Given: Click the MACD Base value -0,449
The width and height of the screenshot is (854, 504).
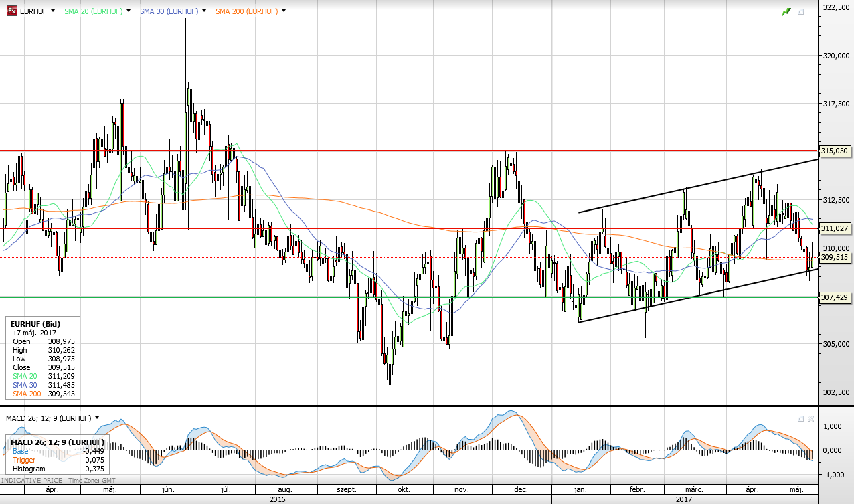Looking at the screenshot, I should (x=93, y=451).
